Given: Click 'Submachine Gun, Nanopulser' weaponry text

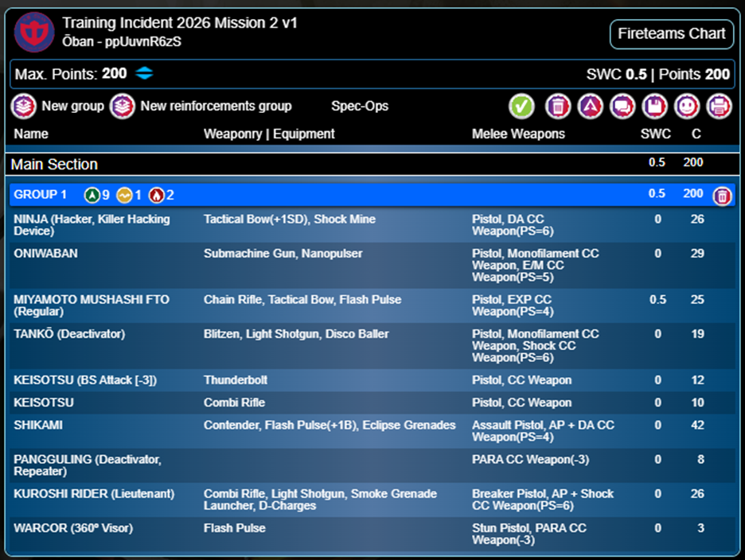Looking at the screenshot, I should [x=283, y=254].
